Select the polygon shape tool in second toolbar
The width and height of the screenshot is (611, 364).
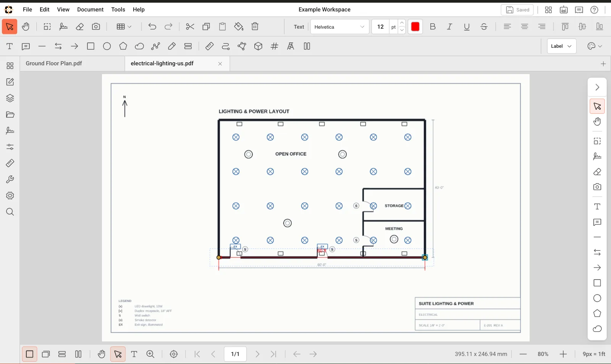click(x=123, y=46)
